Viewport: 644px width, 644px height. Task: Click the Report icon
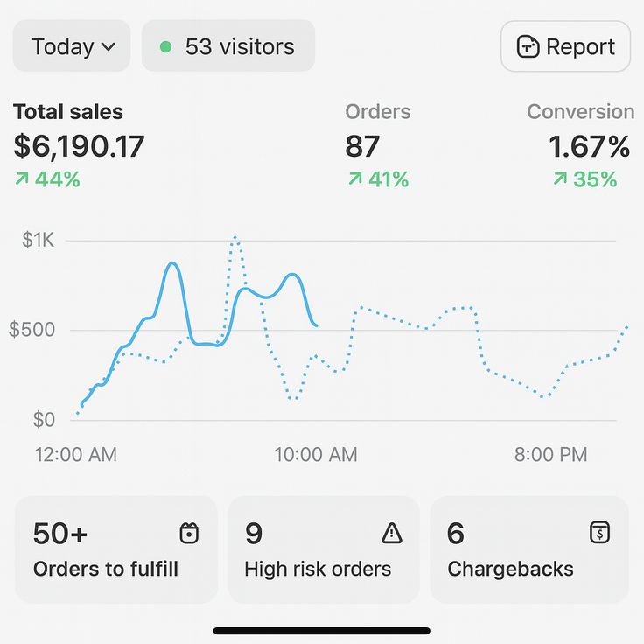(x=528, y=46)
